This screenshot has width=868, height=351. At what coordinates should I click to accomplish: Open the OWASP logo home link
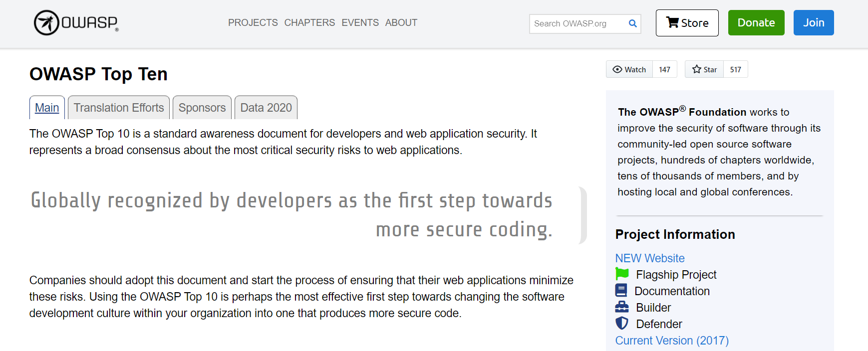tap(76, 23)
